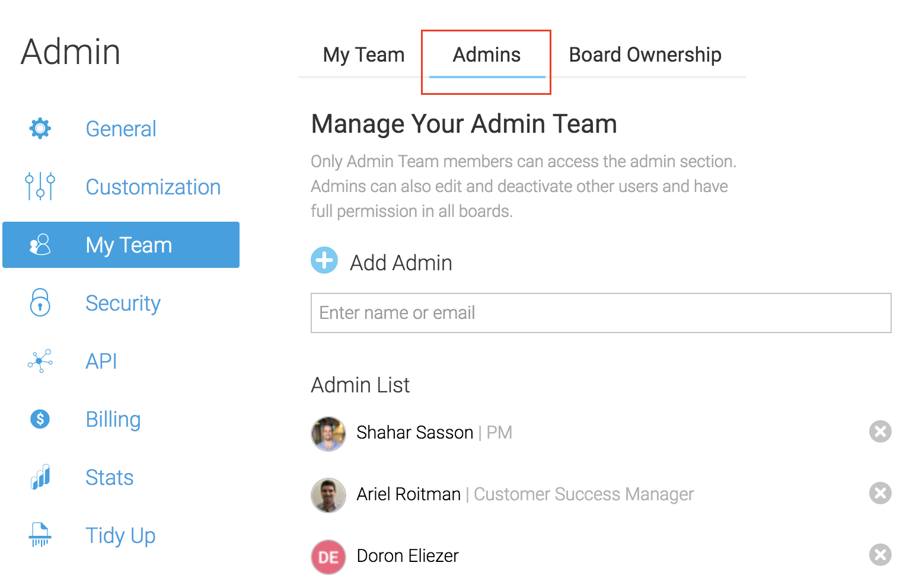Image resolution: width=919 pixels, height=588 pixels.
Task: Select My Team in sidebar
Action: pyautogui.click(x=121, y=245)
